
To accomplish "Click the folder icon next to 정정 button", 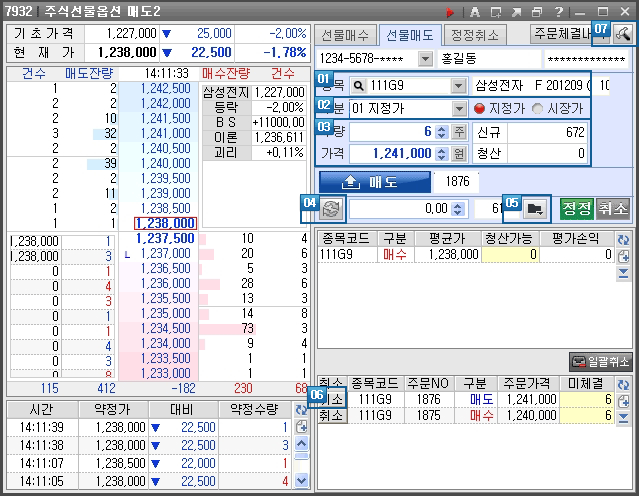I will [x=535, y=208].
